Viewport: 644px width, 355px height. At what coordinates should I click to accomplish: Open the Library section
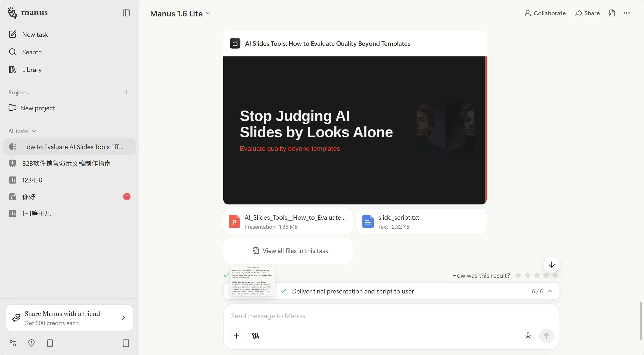(x=69, y=69)
